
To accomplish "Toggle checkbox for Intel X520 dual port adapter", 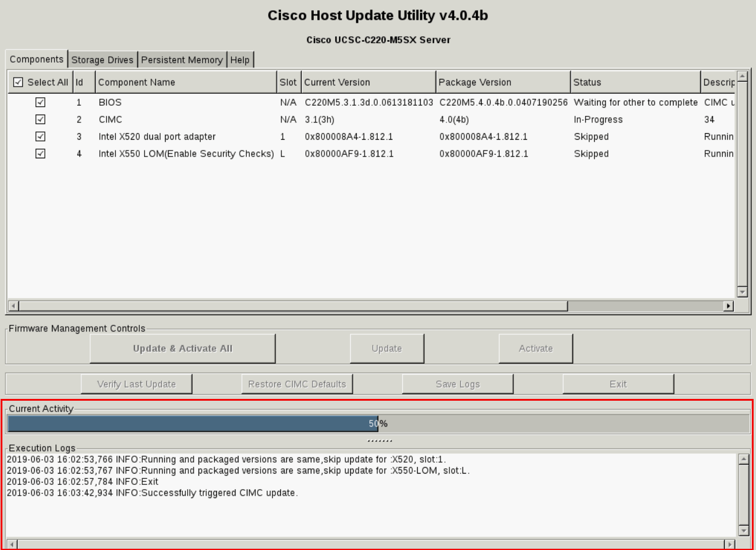I will (41, 137).
